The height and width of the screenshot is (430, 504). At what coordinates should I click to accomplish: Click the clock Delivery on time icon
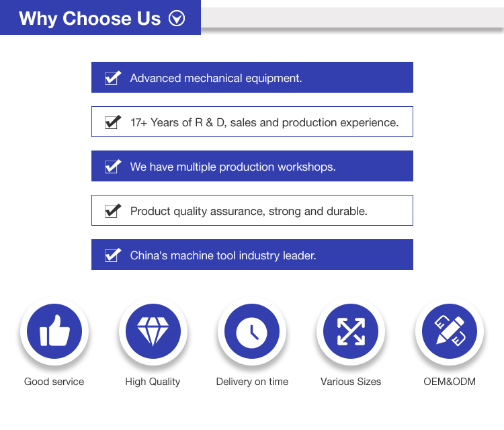(x=252, y=332)
